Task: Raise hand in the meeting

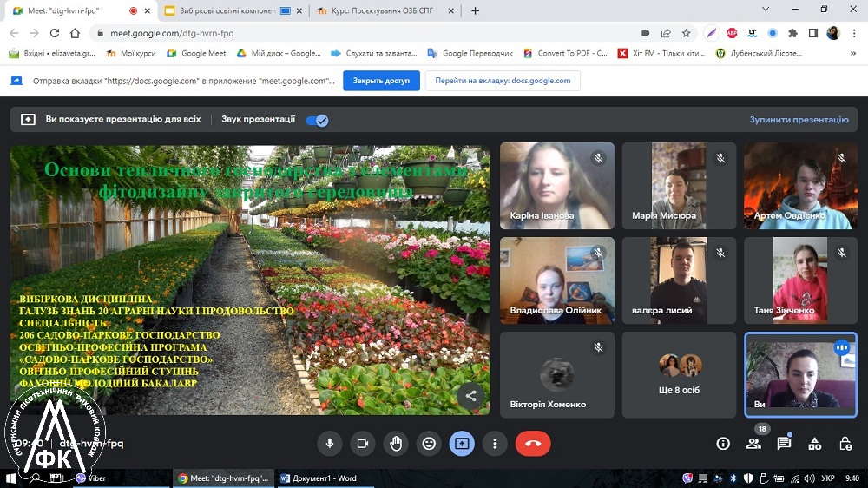Action: coord(396,444)
